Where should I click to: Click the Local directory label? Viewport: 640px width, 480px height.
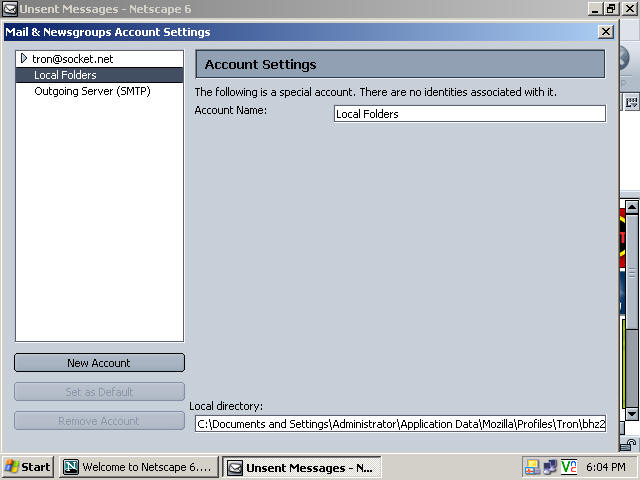(226, 406)
